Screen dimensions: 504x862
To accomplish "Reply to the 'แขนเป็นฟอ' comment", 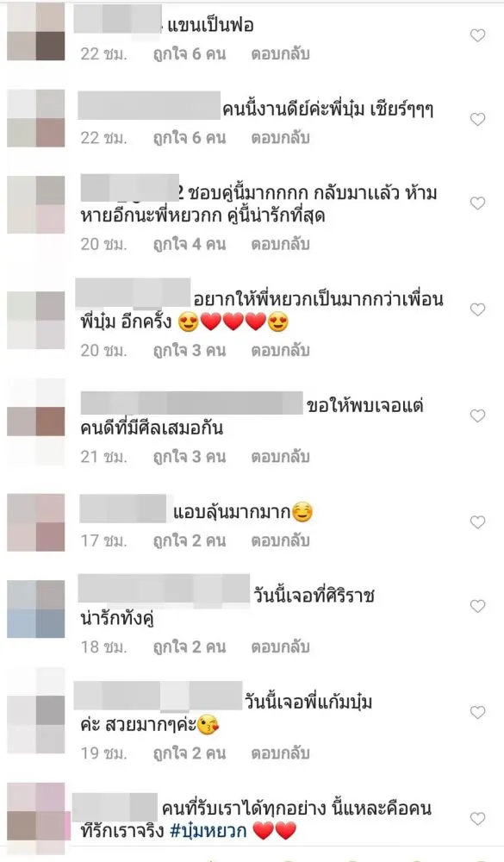I will tap(280, 53).
